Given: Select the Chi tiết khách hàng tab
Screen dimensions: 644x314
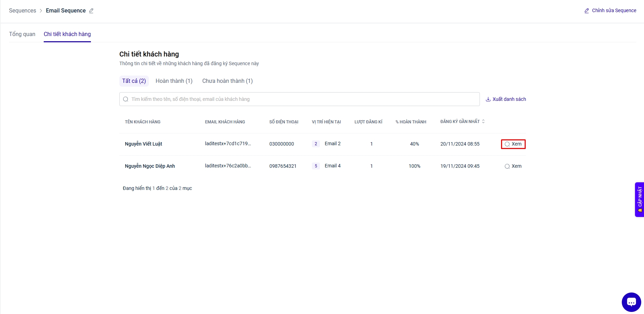Looking at the screenshot, I should pos(67,34).
